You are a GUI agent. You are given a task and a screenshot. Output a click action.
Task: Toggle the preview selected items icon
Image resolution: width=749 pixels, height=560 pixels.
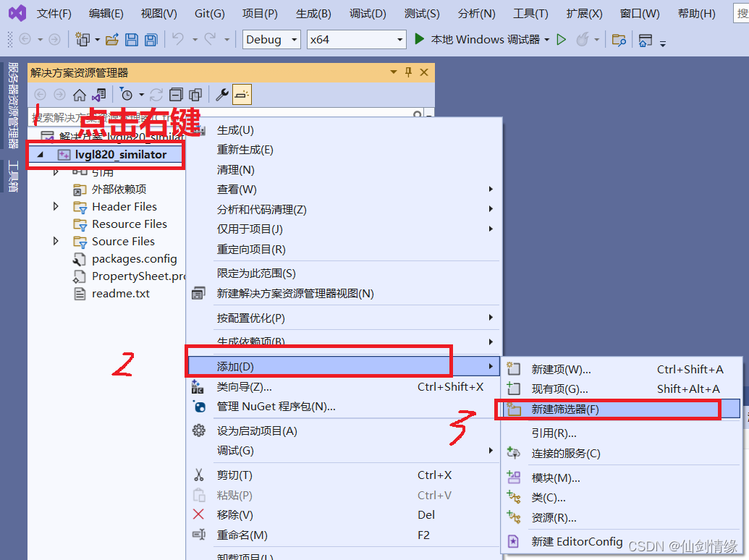pyautogui.click(x=242, y=95)
